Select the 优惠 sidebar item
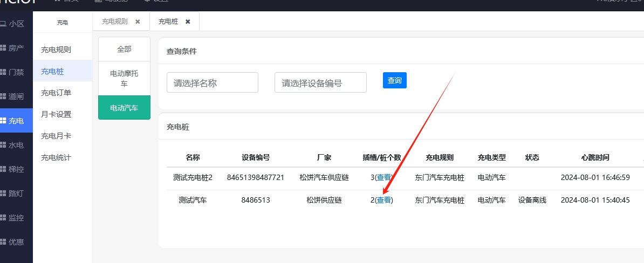Screen dimensions: 644x263 click(x=16, y=241)
